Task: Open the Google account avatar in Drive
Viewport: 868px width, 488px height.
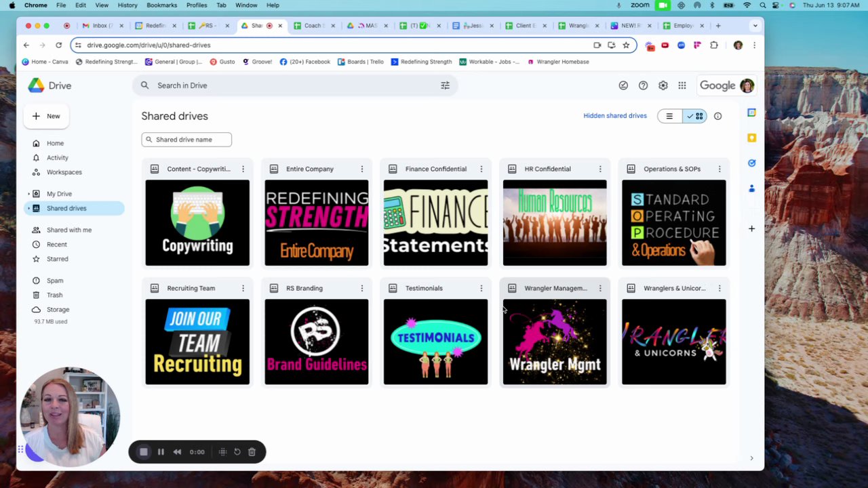Action: pos(747,85)
